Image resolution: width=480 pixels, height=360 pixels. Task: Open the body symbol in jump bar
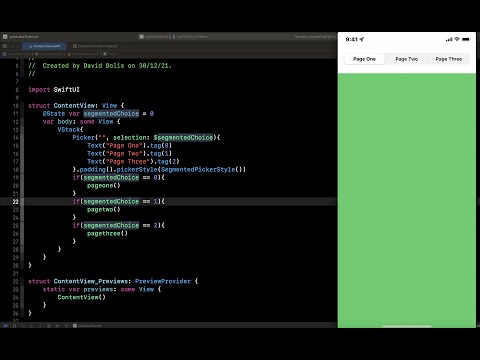[x=110, y=54]
